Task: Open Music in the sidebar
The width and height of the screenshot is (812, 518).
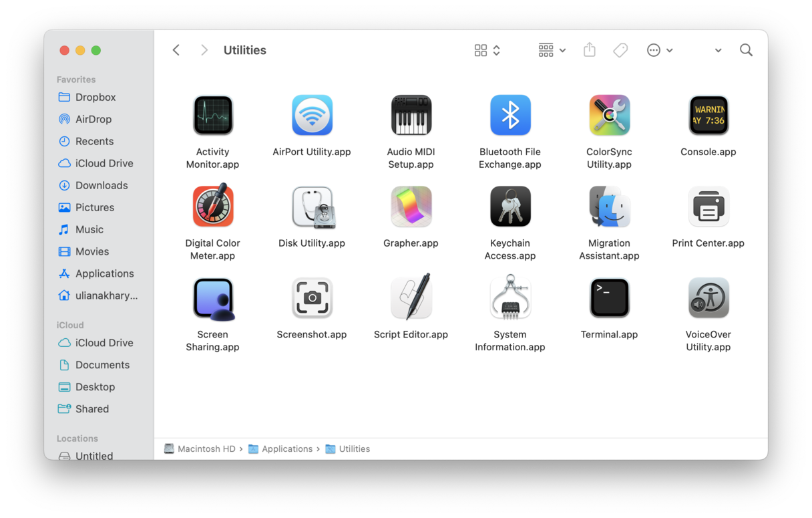Action: click(x=81, y=229)
